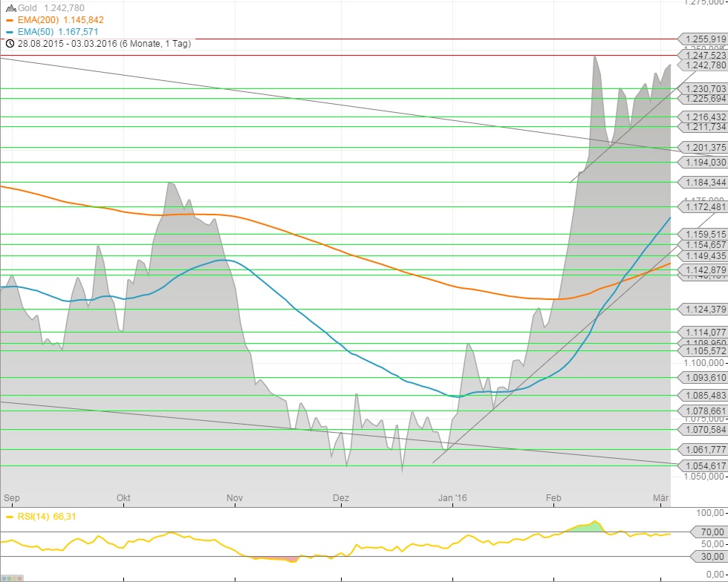Click the colored dots widget at bottom-left corner
This screenshot has width=728, height=582.
[x=12, y=577]
